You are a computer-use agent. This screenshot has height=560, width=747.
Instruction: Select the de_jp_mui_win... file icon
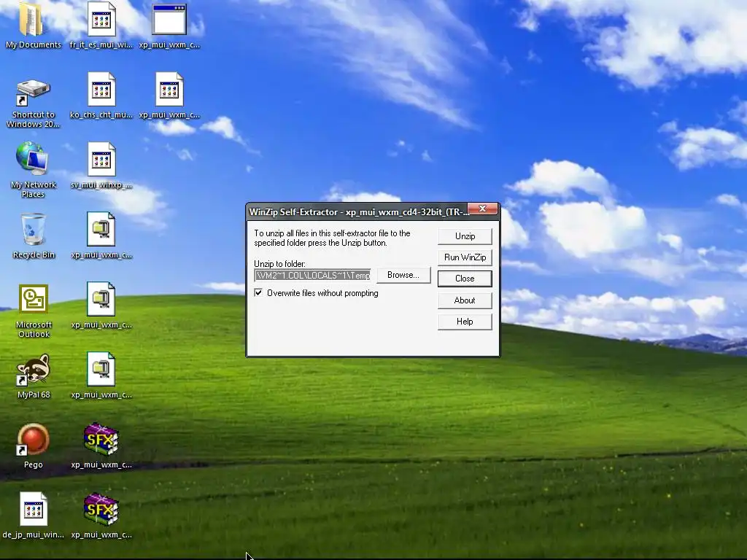(x=34, y=508)
